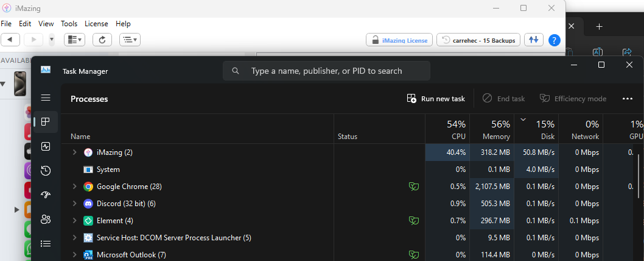Click the Efficiency mode button
Viewport: 644px width, 261px height.
(573, 99)
